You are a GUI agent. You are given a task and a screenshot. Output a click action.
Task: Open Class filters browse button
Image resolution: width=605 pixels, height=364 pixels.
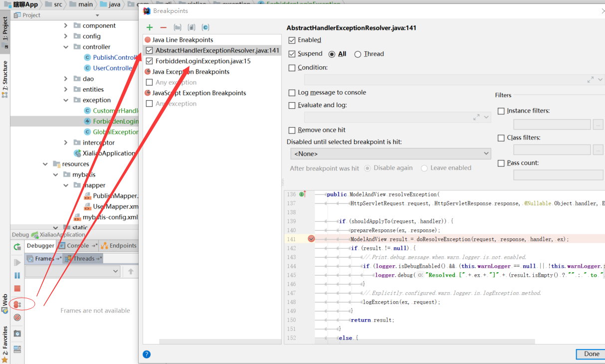(x=598, y=150)
